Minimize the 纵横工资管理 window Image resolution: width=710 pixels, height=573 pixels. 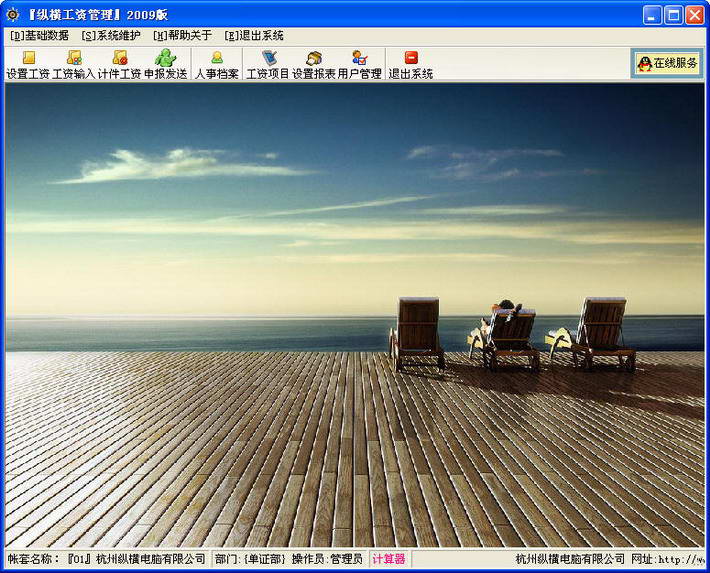652,15
